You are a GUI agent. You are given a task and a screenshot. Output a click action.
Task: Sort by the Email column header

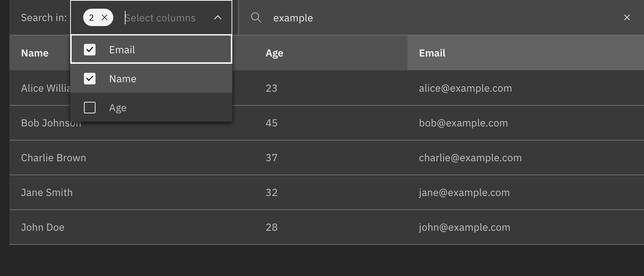(x=432, y=53)
